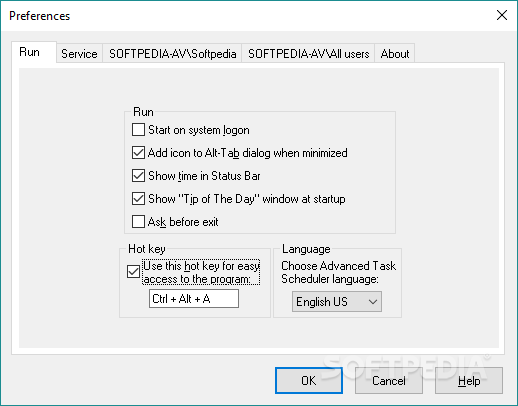
Task: Click the Ctrl + Alt + A hotkey field
Action: click(x=194, y=299)
